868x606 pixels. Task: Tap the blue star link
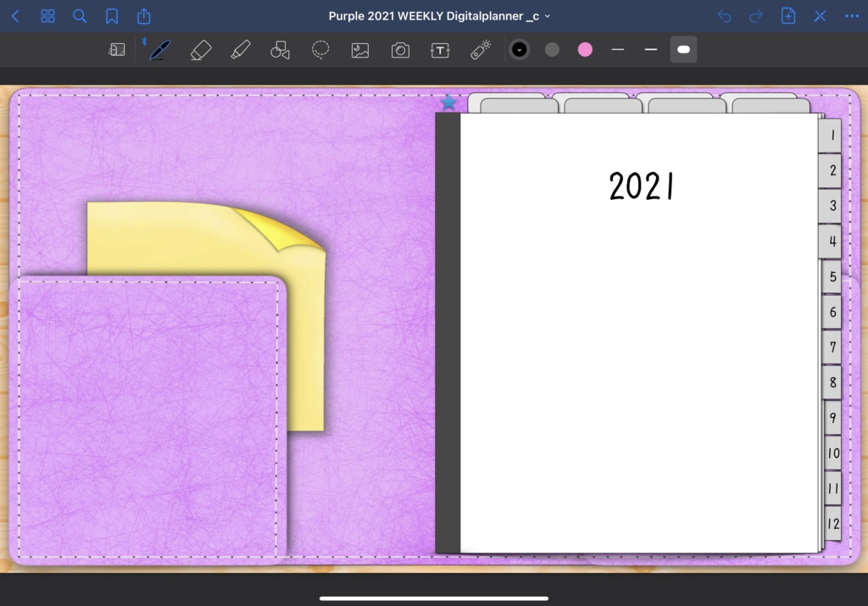(x=448, y=102)
